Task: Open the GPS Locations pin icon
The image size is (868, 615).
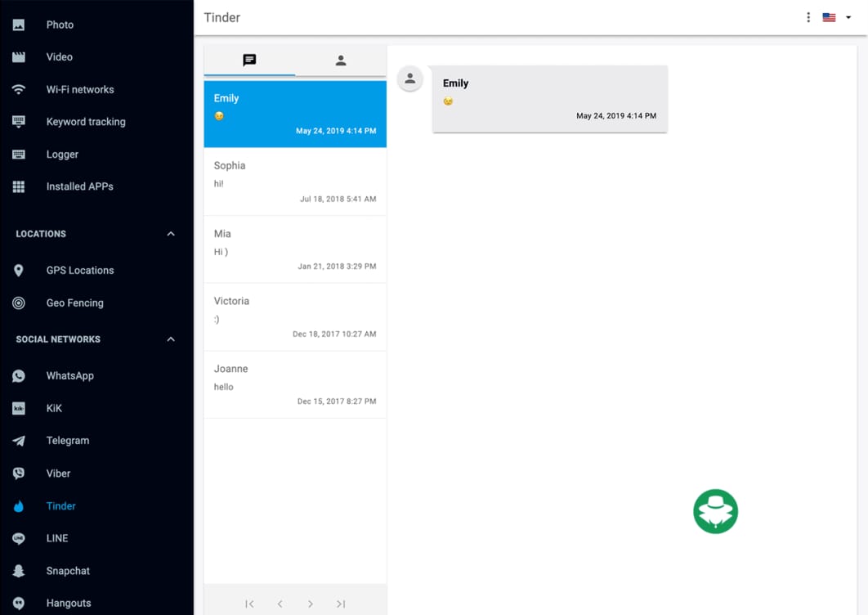Action: pos(18,270)
